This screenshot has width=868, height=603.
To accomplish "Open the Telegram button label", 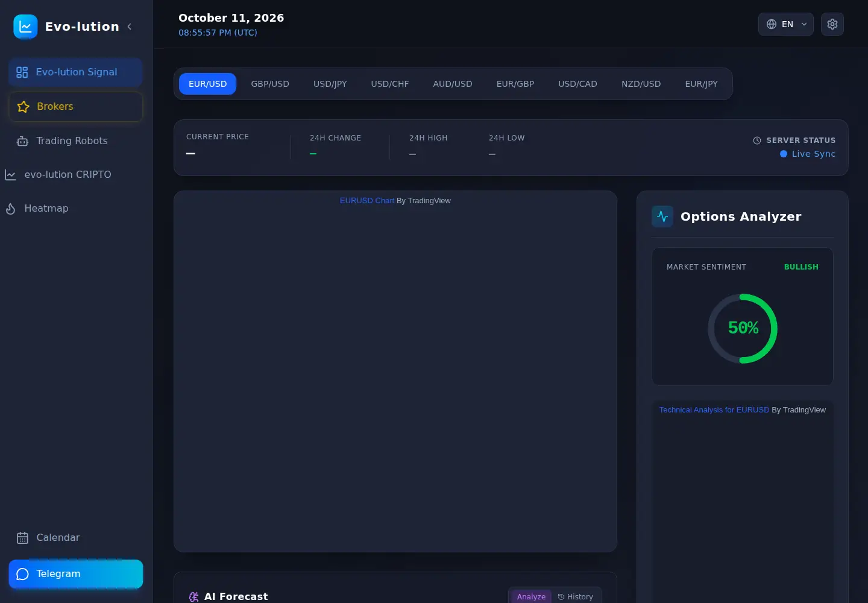I will (58, 574).
